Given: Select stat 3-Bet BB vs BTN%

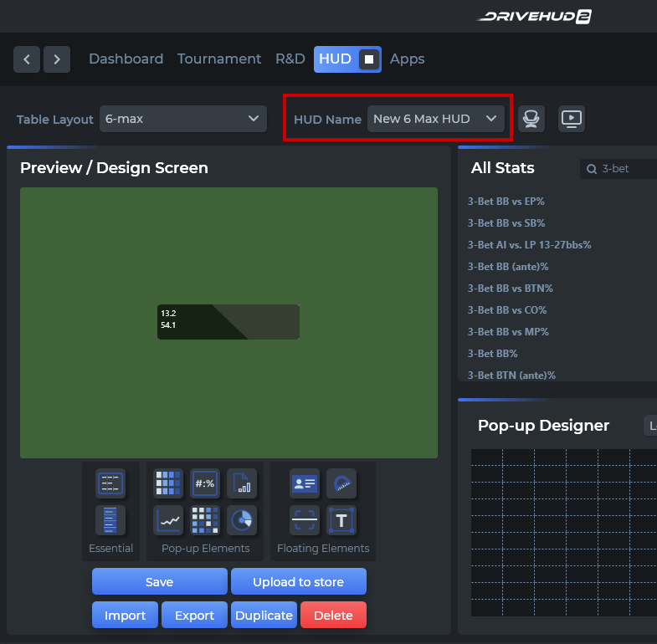Looking at the screenshot, I should click(510, 289).
